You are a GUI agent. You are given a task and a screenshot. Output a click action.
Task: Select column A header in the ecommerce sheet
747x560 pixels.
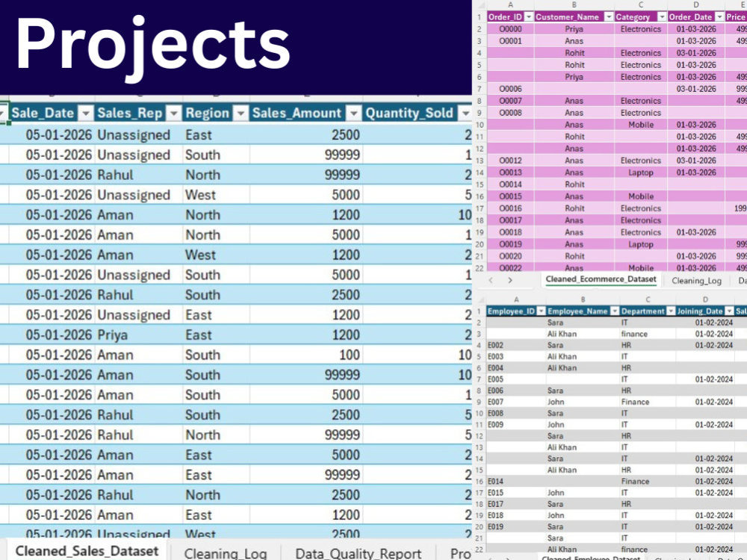coord(510,4)
